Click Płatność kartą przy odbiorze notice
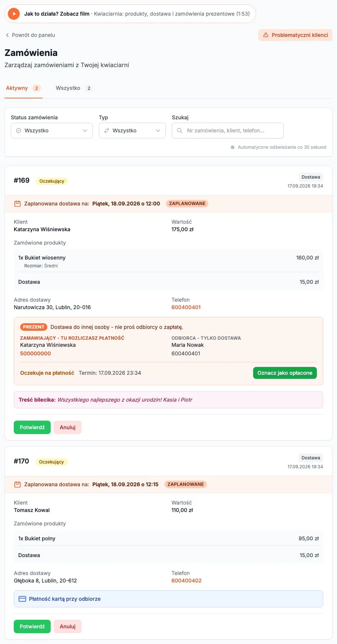The image size is (337, 644). [x=168, y=599]
